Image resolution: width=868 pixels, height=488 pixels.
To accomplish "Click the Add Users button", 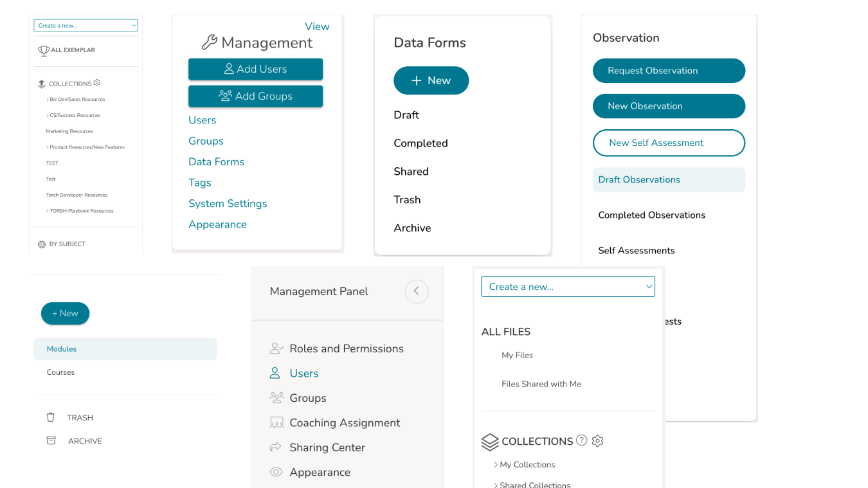I will pos(255,69).
